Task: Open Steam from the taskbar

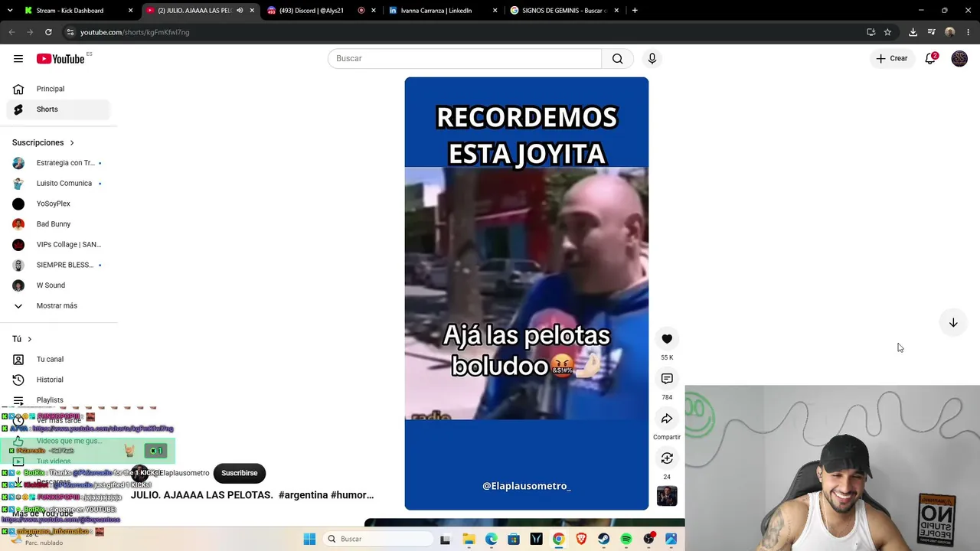Action: 603,539
